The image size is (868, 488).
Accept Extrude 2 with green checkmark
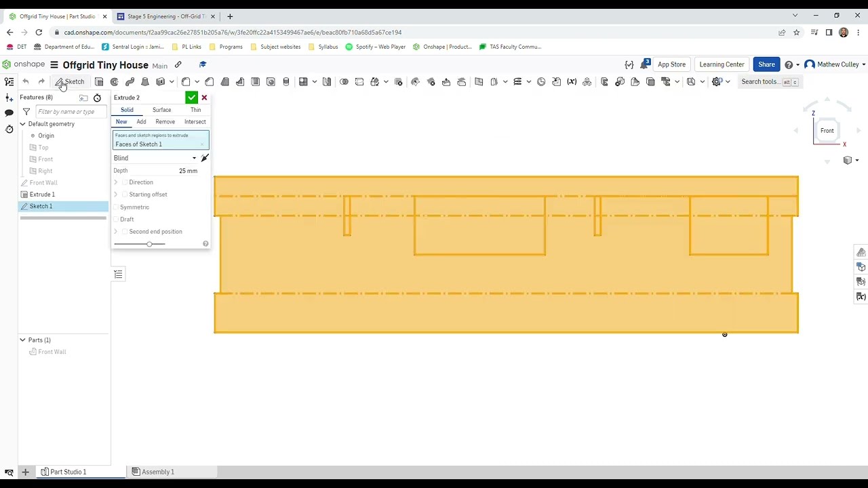[x=191, y=98]
